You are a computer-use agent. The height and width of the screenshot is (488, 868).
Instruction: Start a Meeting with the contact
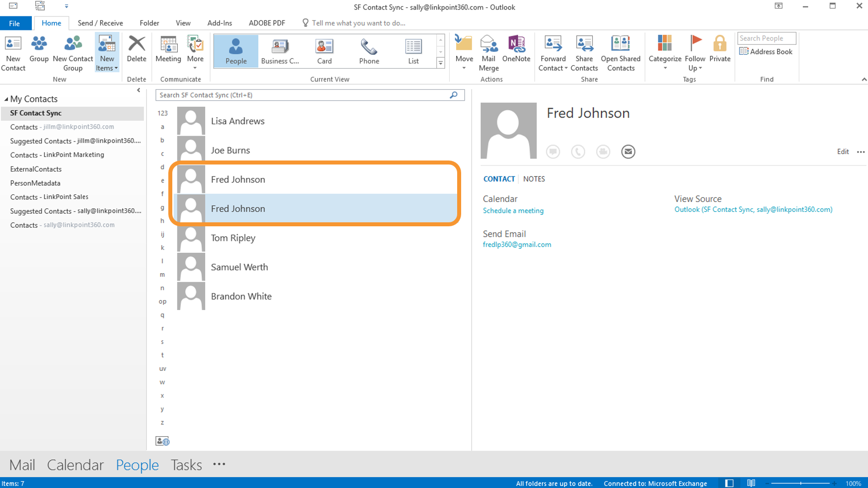168,49
